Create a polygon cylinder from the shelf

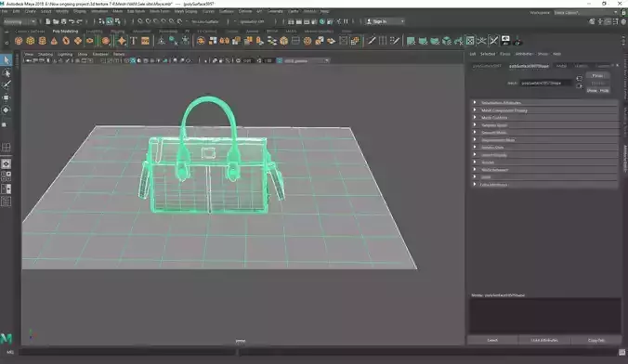(42, 41)
